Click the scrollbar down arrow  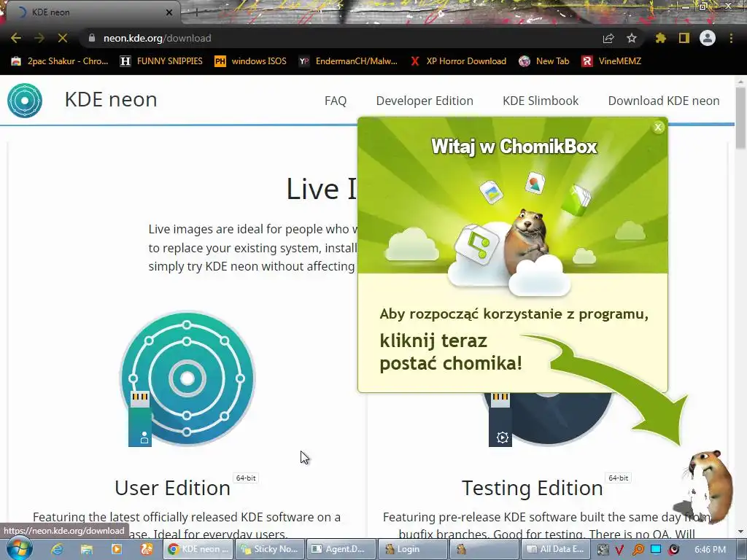[x=740, y=532]
